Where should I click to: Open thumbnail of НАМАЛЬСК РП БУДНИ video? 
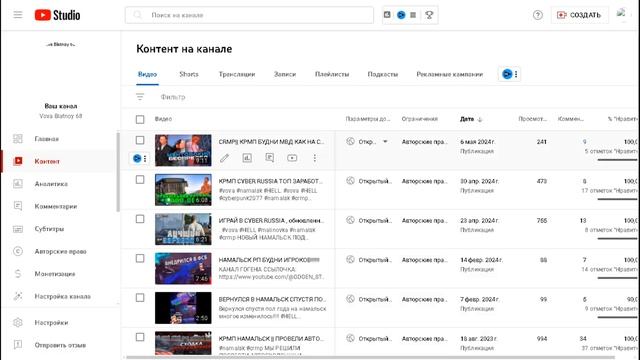pos(183,268)
